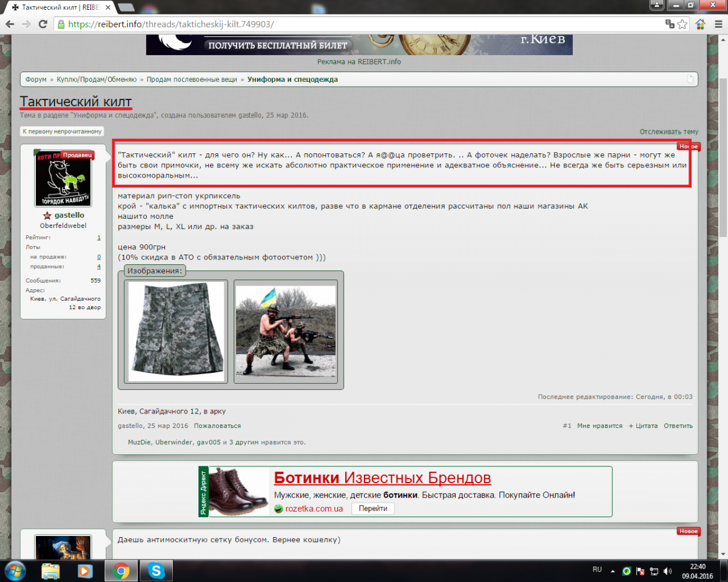Click creator gastello in the thread subtitle
This screenshot has width=728, height=582.
(x=249, y=115)
